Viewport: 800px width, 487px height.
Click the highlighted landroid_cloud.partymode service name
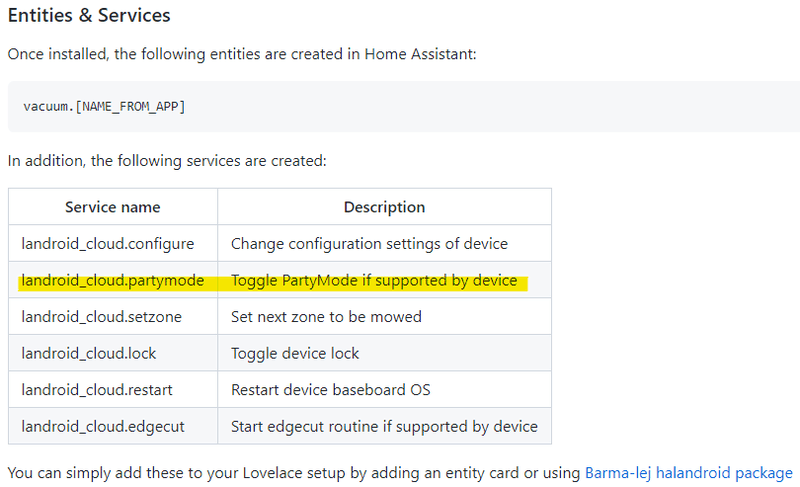(x=112, y=280)
